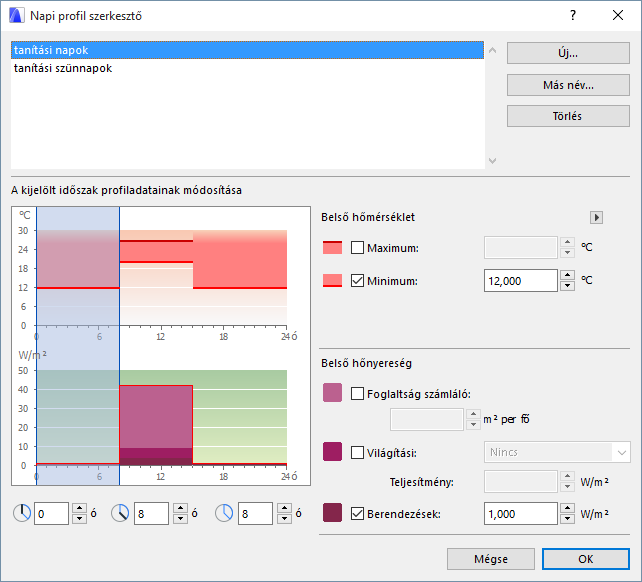Click the clock icon beside the 0 hour field
The image size is (642, 582).
tap(22, 513)
